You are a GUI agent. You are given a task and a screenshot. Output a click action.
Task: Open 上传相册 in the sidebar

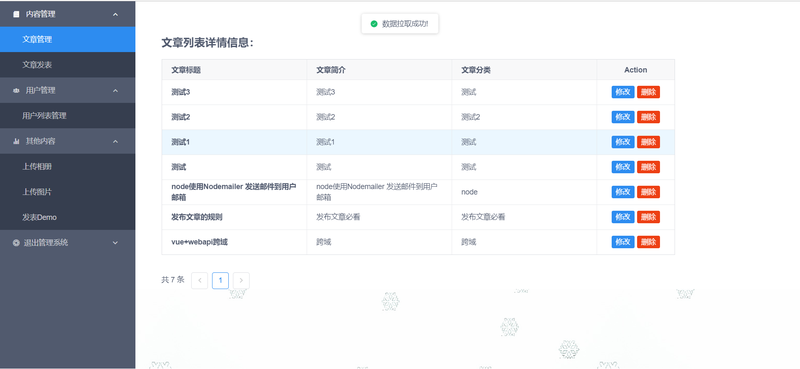[67, 166]
